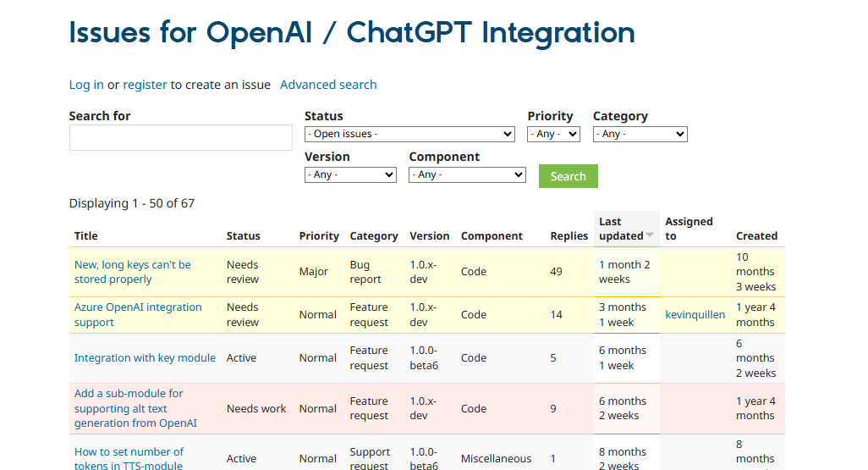The width and height of the screenshot is (868, 470).
Task: Visit the kevinquillen user profile link
Action: tap(695, 315)
